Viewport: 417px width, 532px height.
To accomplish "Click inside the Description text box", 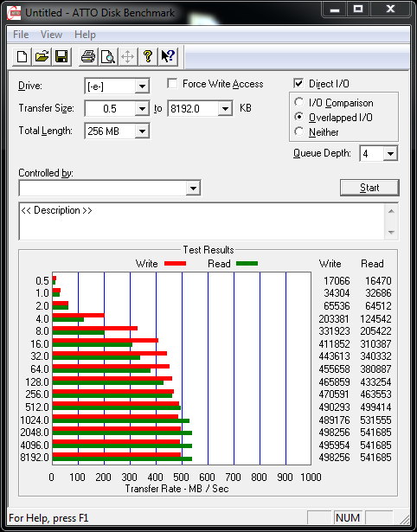I will tap(202, 221).
